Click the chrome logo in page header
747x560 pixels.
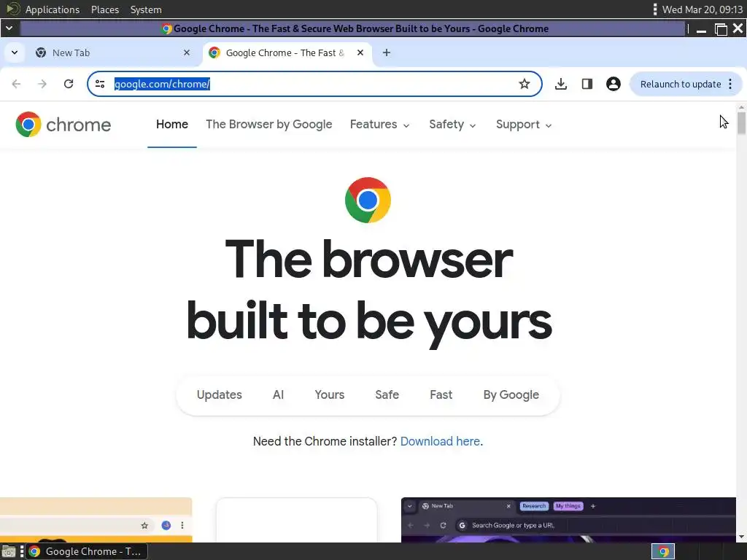coord(63,125)
